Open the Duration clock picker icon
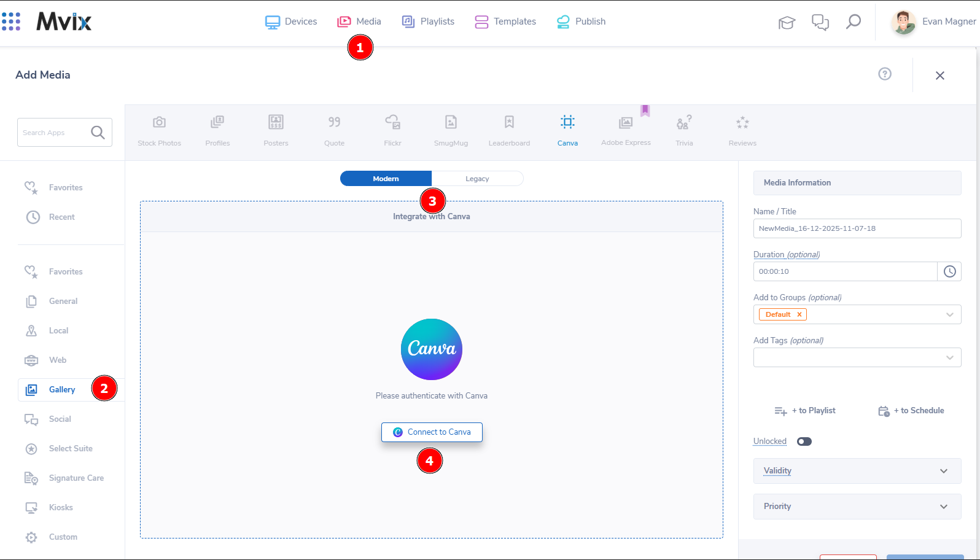Viewport: 980px width, 560px height. [x=950, y=271]
